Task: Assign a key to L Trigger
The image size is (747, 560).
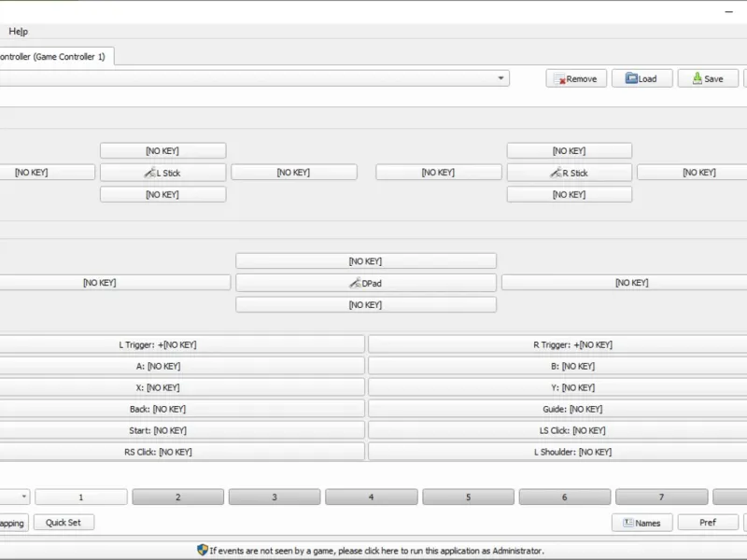Action: tap(182, 344)
